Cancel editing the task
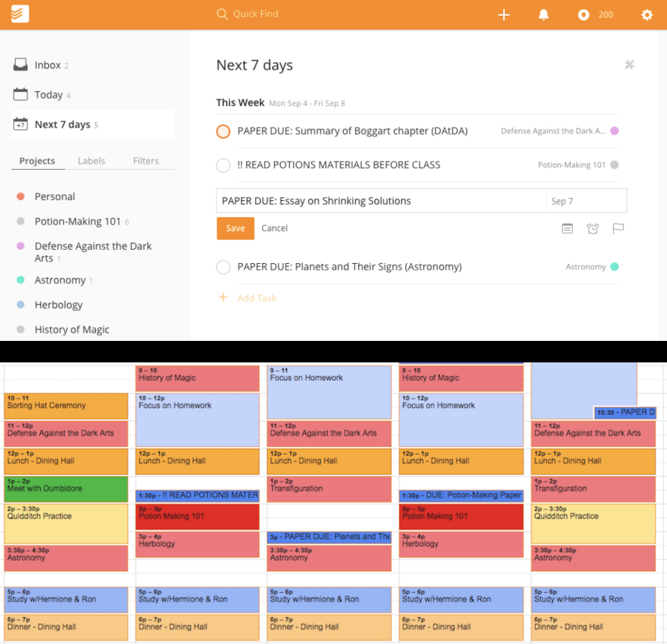The height and width of the screenshot is (644, 667). point(274,228)
